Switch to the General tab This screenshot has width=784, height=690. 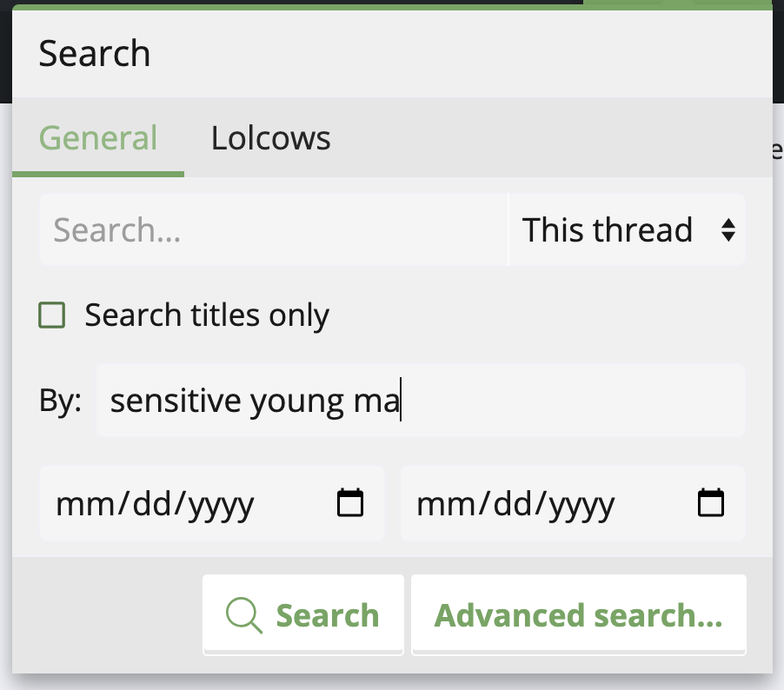(x=98, y=138)
